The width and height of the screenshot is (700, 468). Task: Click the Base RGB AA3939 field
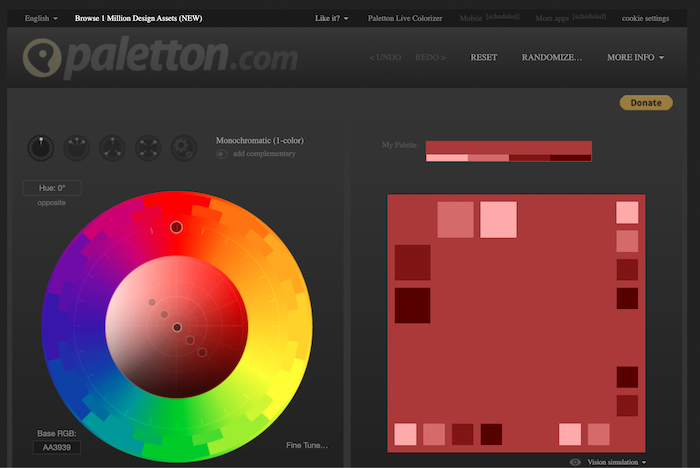[56, 447]
